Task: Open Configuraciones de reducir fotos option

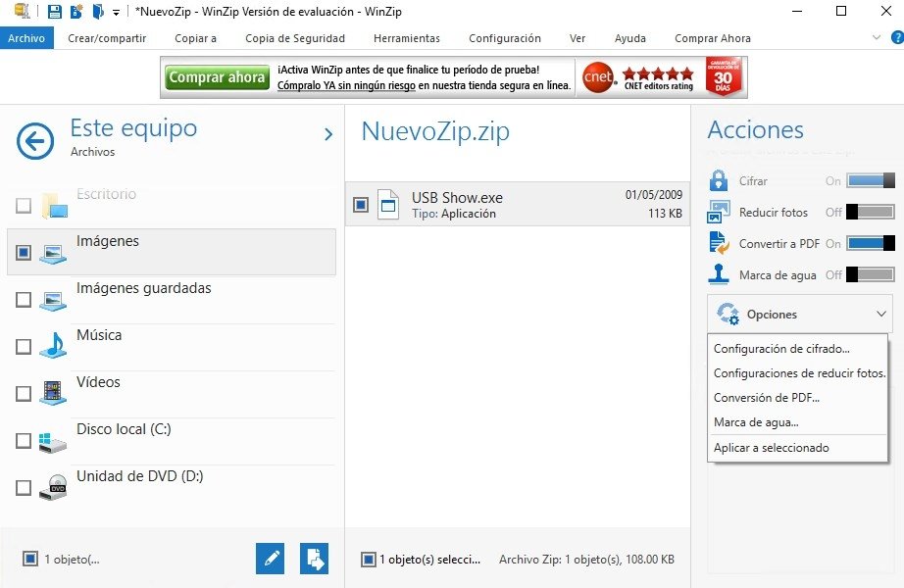Action: (x=799, y=373)
